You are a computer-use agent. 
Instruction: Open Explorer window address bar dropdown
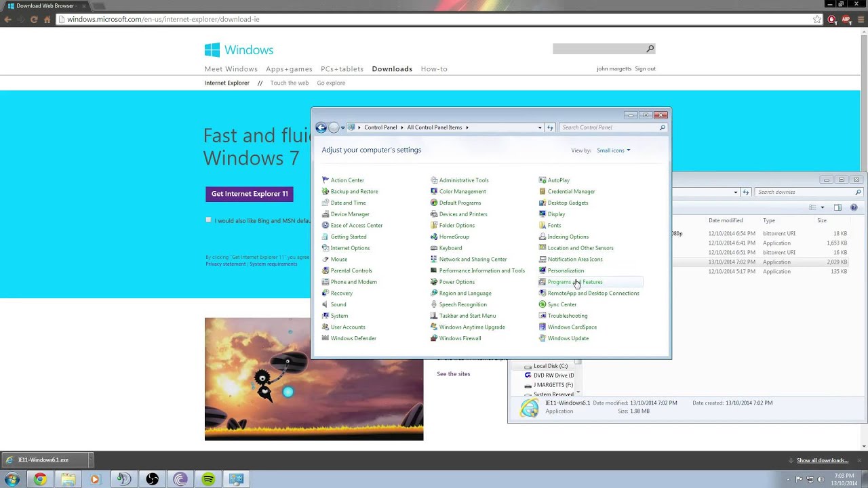pyautogui.click(x=736, y=192)
